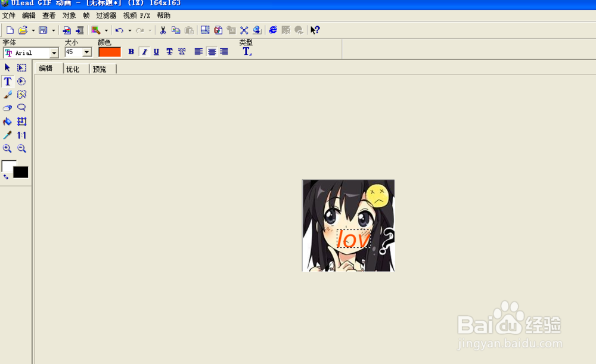Open the 帮助 menu

[x=163, y=15]
